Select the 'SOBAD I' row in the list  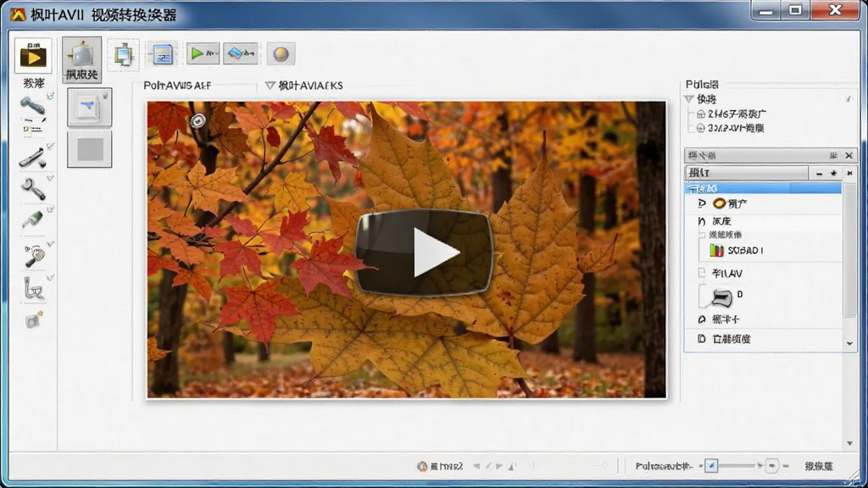click(744, 251)
